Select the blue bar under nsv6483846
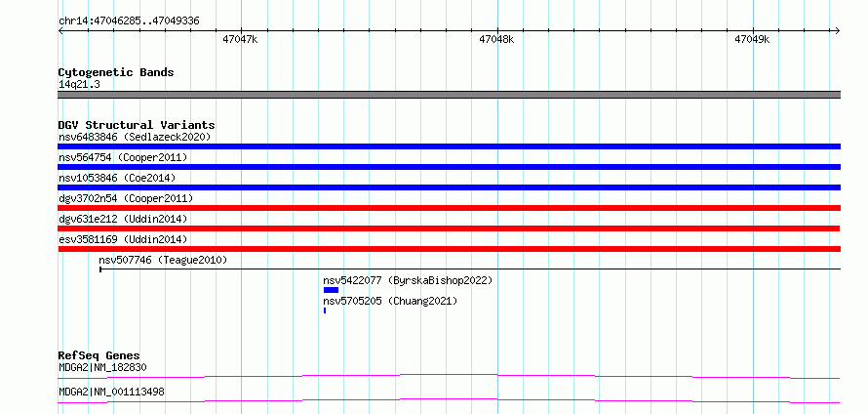Viewport: 868px width, 414px height. pyautogui.click(x=449, y=146)
